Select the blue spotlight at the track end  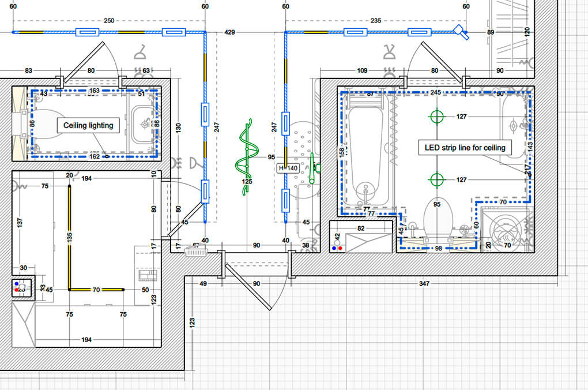(x=461, y=31)
